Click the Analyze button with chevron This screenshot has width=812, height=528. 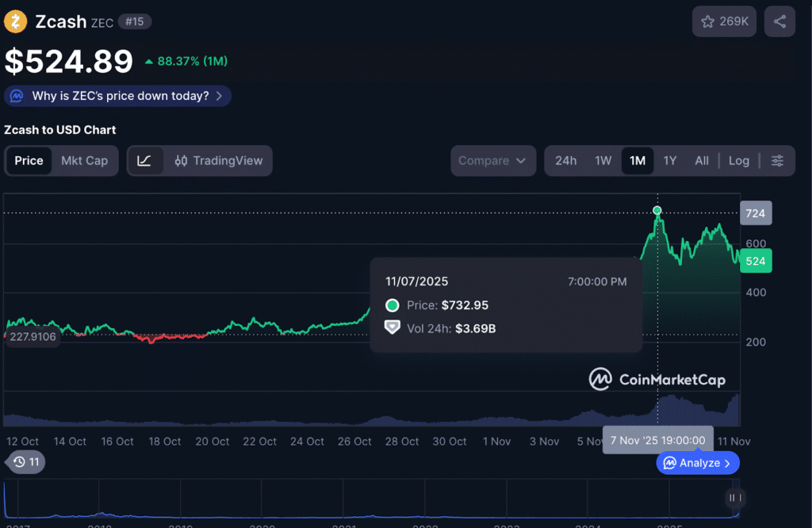697,463
